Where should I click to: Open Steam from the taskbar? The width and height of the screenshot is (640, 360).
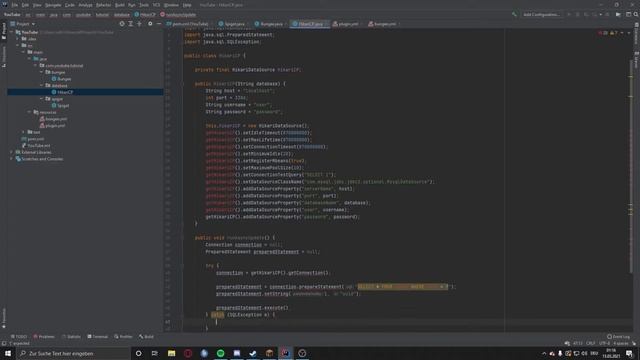pyautogui.click(x=253, y=353)
